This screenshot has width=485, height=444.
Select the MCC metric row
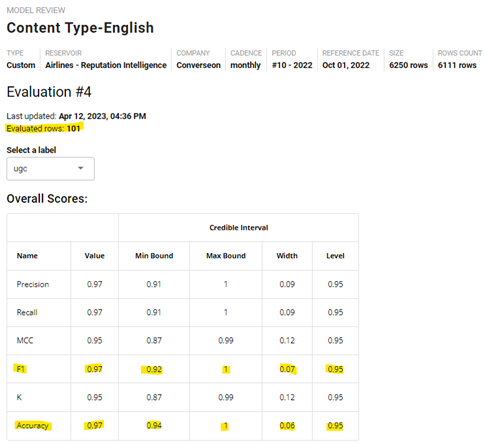[183, 340]
